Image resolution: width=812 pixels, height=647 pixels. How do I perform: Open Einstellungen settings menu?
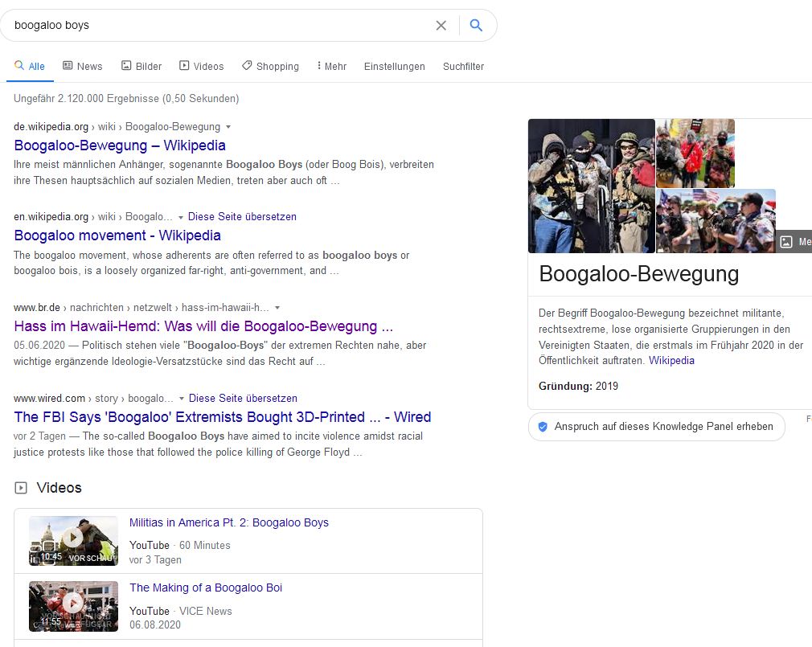[394, 67]
